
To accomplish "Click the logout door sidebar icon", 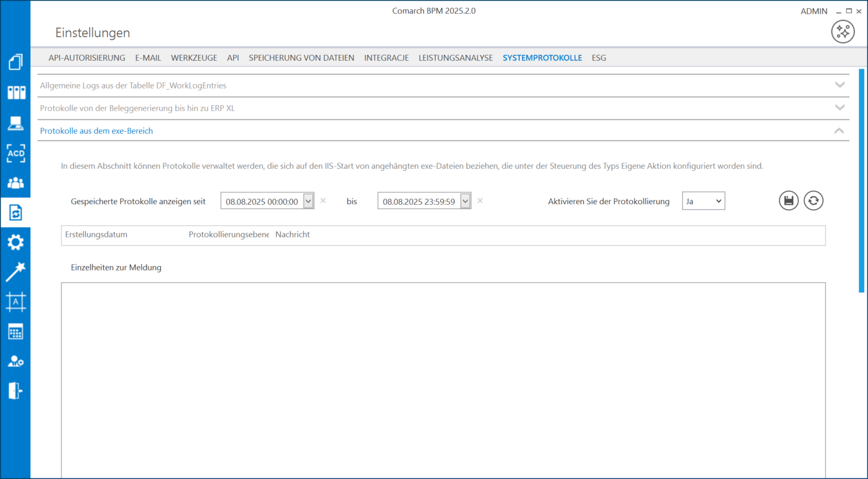I will (15, 391).
